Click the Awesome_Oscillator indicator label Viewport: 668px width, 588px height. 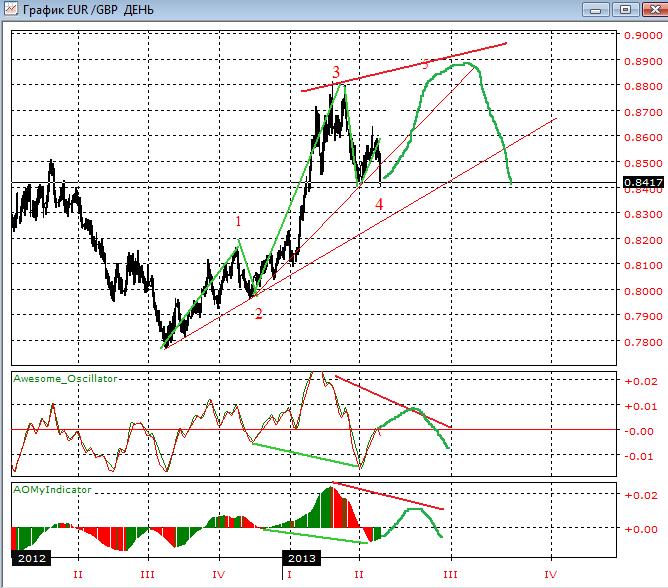(65, 378)
